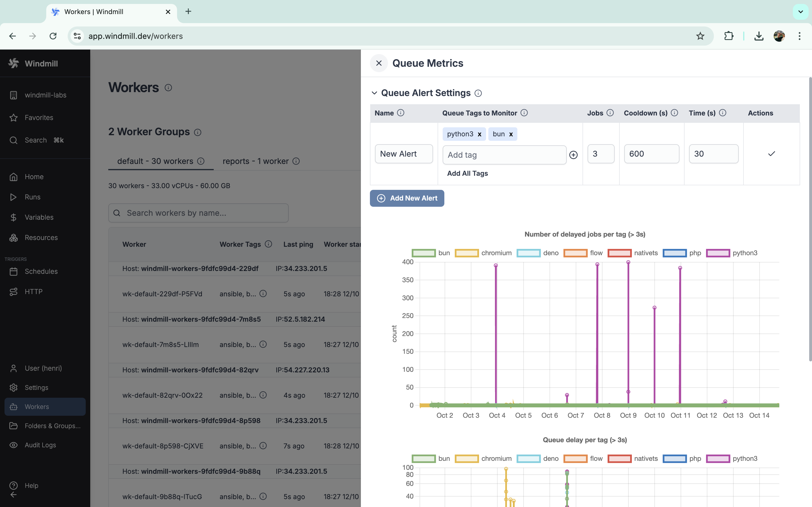Open Schedules from the sidebar
Viewport: 812px width, 507px height.
41,271
